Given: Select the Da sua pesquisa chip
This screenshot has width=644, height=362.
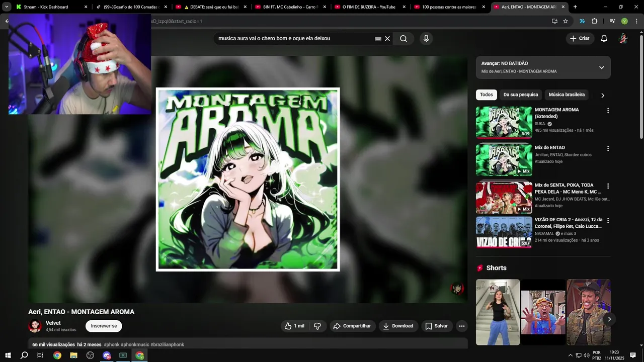Looking at the screenshot, I should coord(521,95).
